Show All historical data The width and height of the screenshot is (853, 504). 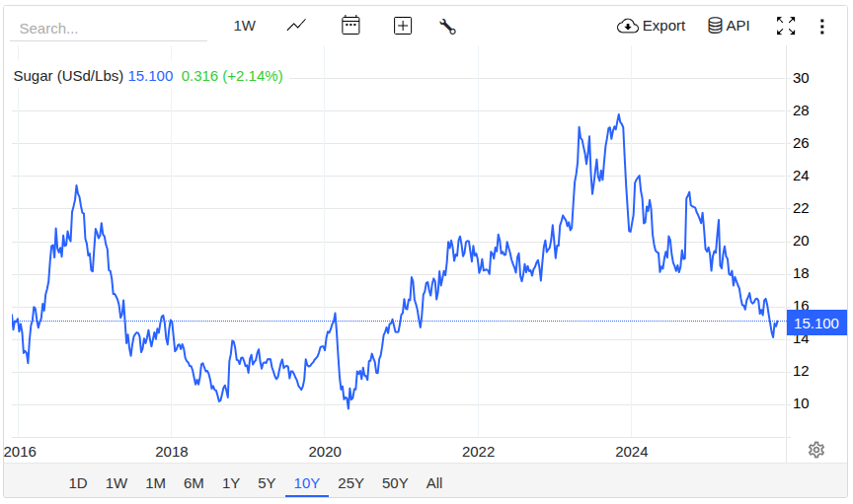[434, 483]
